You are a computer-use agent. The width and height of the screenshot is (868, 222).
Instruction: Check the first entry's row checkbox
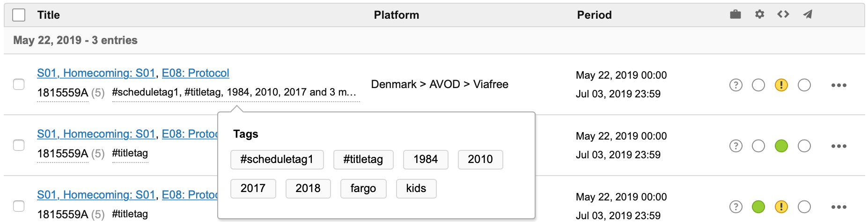[x=19, y=84]
